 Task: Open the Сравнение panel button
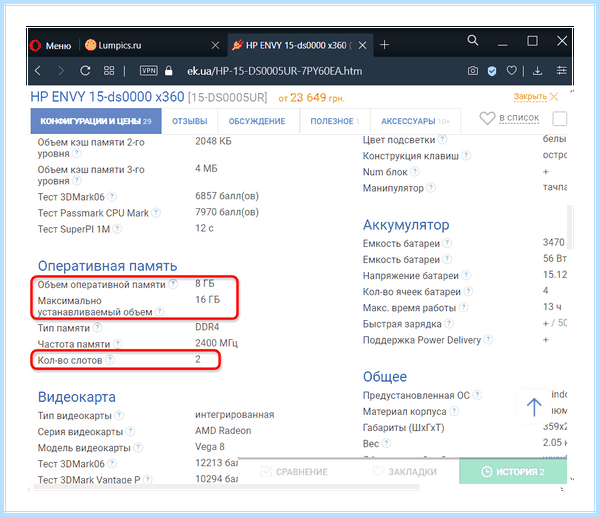(x=294, y=471)
